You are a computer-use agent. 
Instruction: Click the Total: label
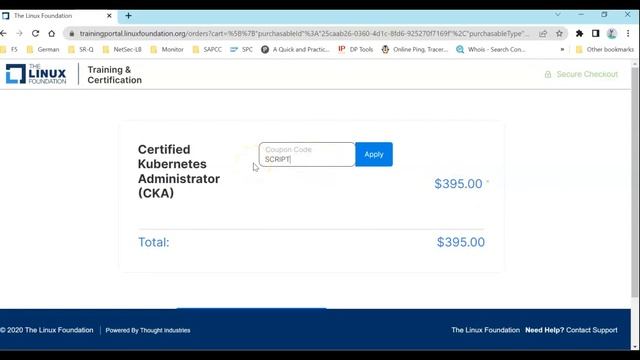pyautogui.click(x=153, y=242)
